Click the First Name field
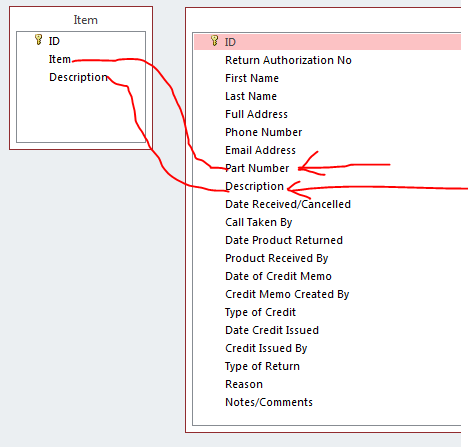This screenshot has height=447, width=468. click(x=252, y=78)
